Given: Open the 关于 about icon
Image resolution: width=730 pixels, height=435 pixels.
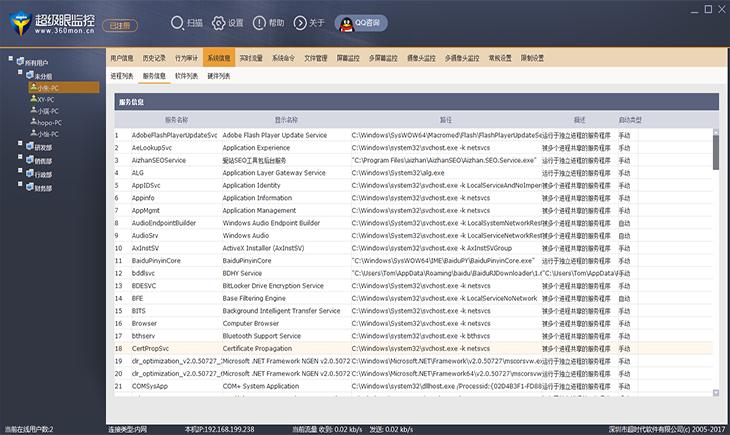Looking at the screenshot, I should [x=301, y=22].
